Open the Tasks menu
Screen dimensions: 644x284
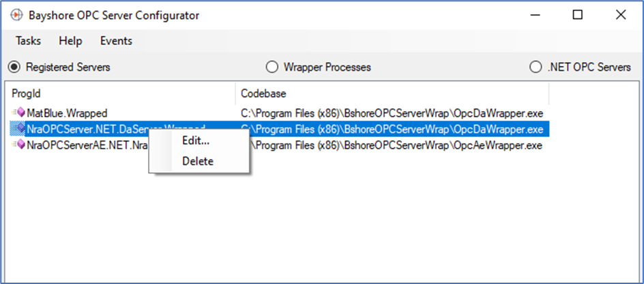pos(29,41)
